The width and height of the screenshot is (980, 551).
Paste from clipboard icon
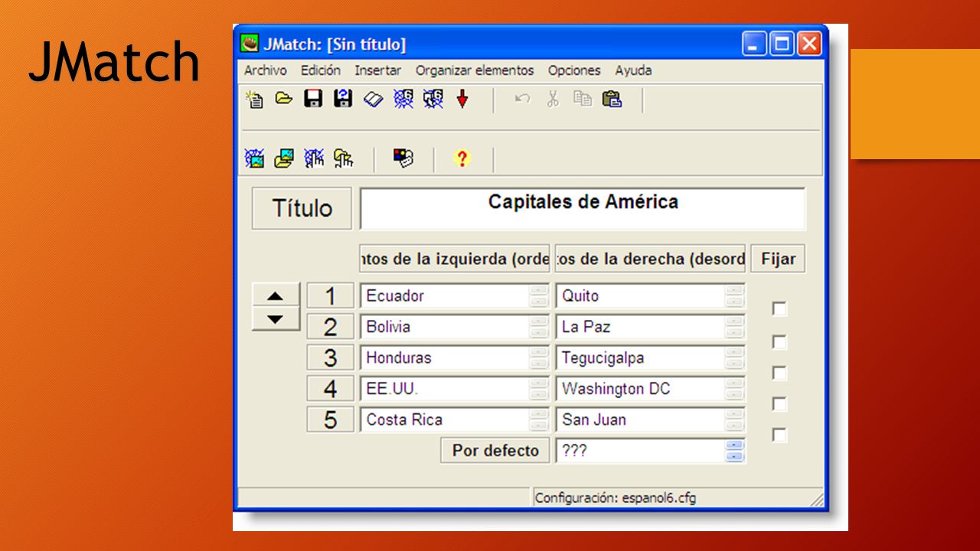612,99
